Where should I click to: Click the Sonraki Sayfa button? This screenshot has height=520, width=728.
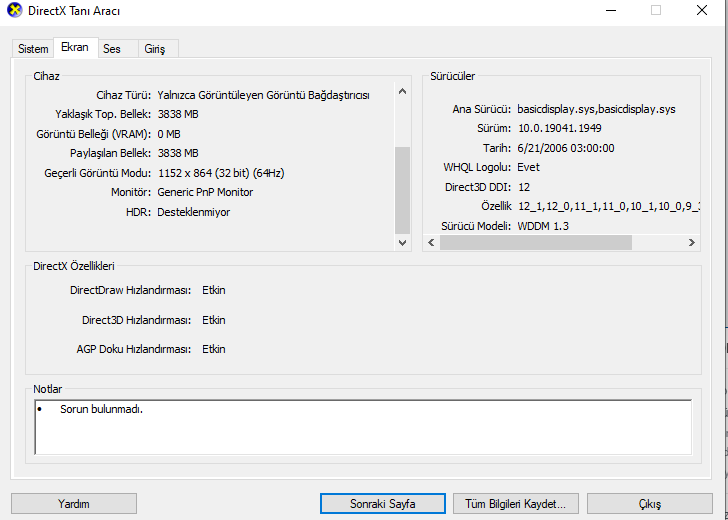pyautogui.click(x=383, y=504)
